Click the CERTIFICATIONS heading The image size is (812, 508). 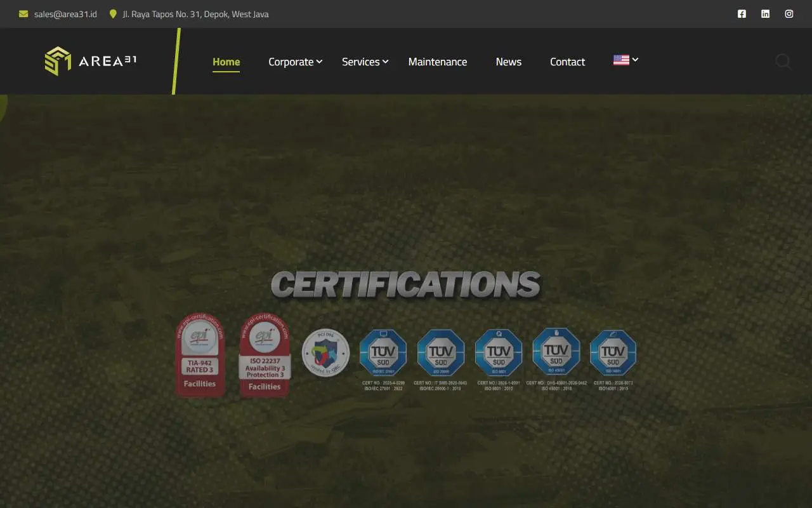406,284
